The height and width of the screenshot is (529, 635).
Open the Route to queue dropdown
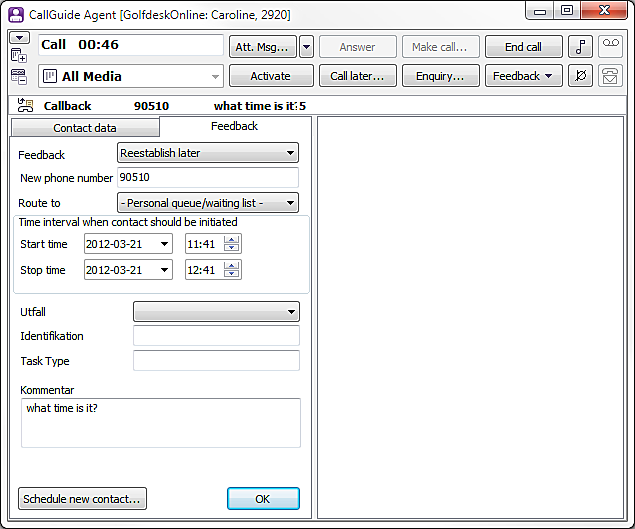(x=290, y=203)
